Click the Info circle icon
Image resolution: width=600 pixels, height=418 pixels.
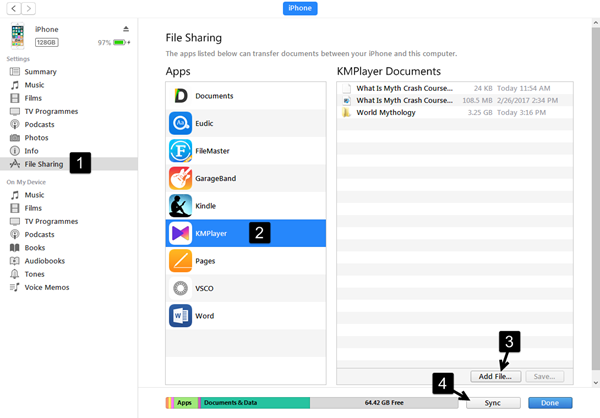coord(15,151)
